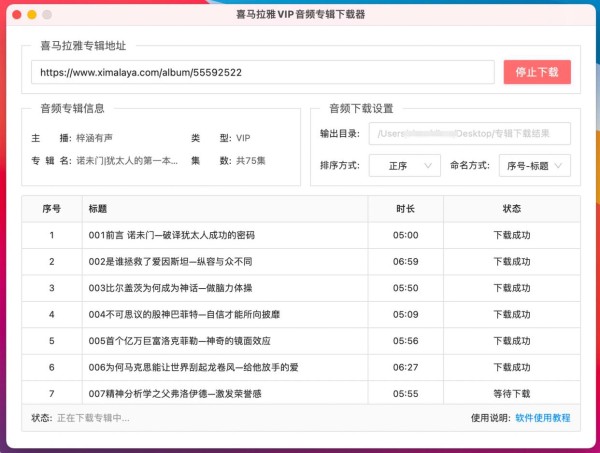The width and height of the screenshot is (600, 453).
Task: Click the 输出目录 path field
Action: click(470, 134)
